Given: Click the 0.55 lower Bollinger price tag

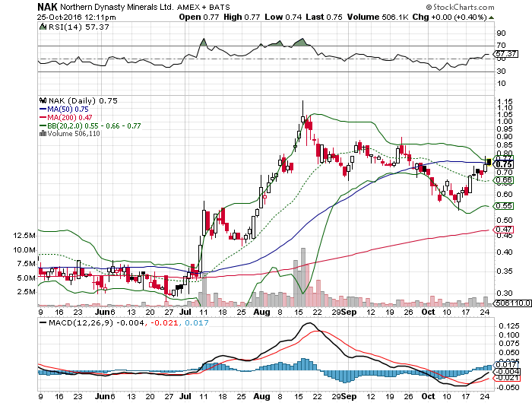Looking at the screenshot, I should (x=503, y=206).
